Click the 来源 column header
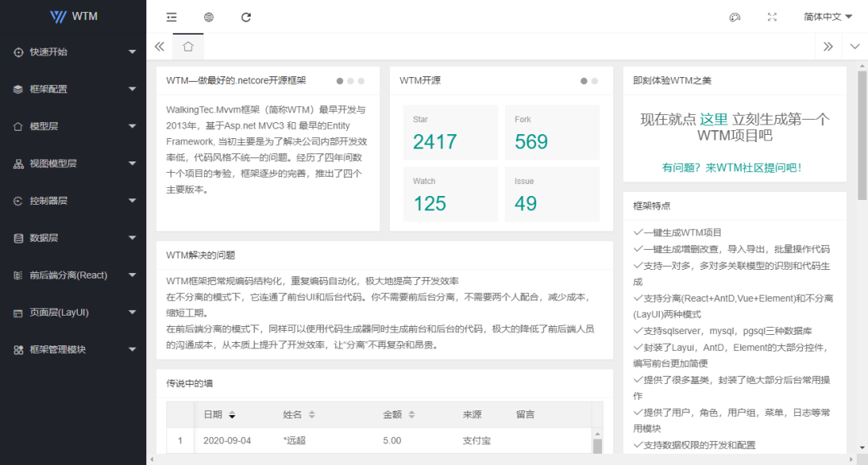The image size is (868, 465). click(x=473, y=414)
